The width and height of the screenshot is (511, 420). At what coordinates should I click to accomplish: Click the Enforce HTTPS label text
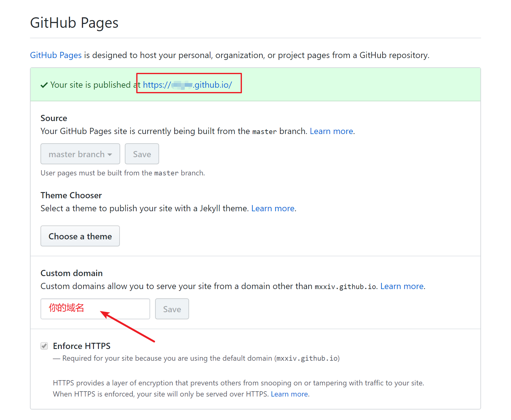[82, 346]
